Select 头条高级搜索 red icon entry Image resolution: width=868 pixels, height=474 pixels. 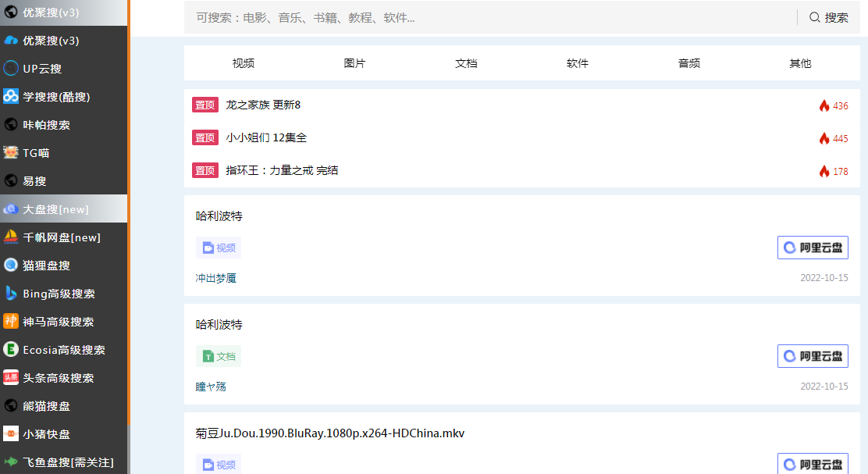(64, 378)
